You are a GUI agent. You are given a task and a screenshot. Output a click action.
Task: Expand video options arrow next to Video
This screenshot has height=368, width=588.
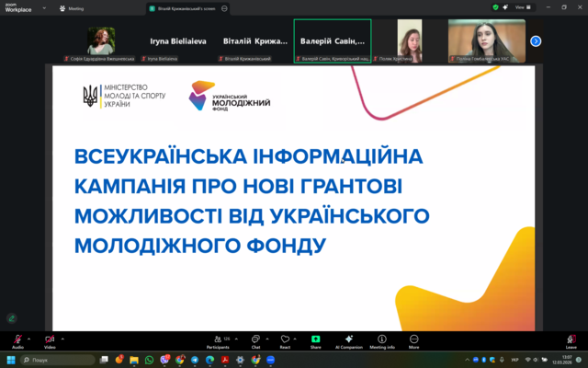click(63, 337)
